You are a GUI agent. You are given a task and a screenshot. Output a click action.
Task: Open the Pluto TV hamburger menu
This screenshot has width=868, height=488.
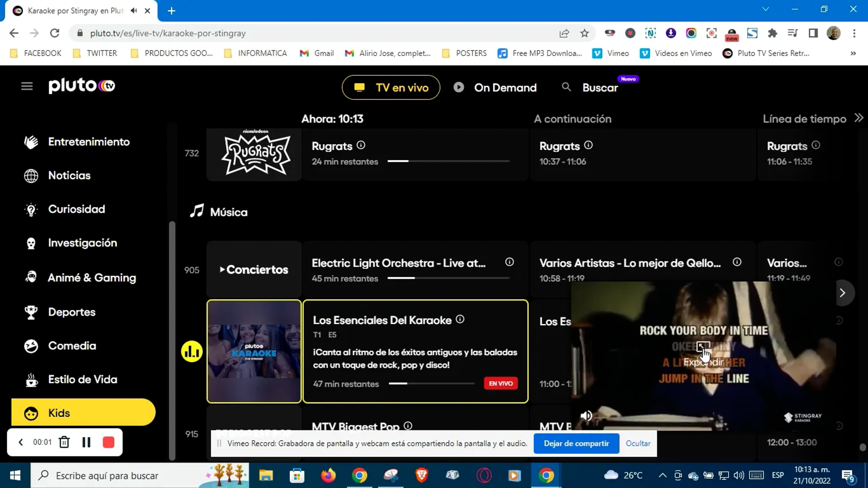click(27, 86)
